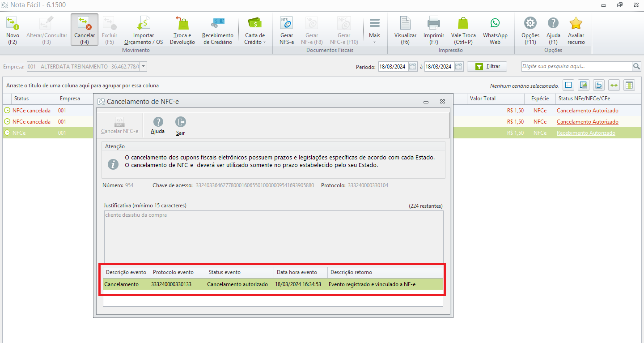644x343 pixels.
Task: Open Recebimento Autorizado link
Action: pyautogui.click(x=586, y=133)
